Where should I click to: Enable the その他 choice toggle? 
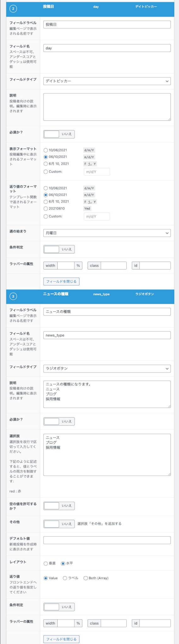coord(59,524)
